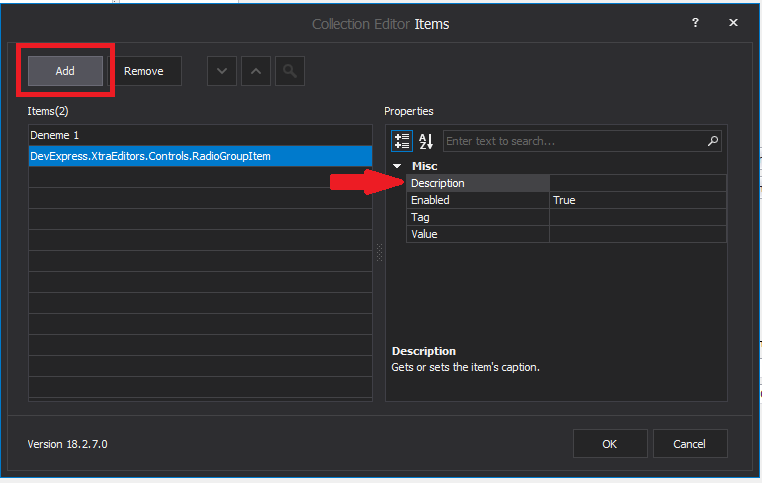
Task: Select the DevExpress RadioGroupItem list entry
Action: [x=200, y=156]
